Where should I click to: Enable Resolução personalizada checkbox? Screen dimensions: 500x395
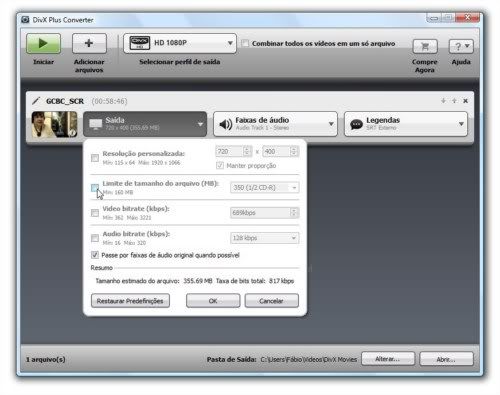coord(95,158)
